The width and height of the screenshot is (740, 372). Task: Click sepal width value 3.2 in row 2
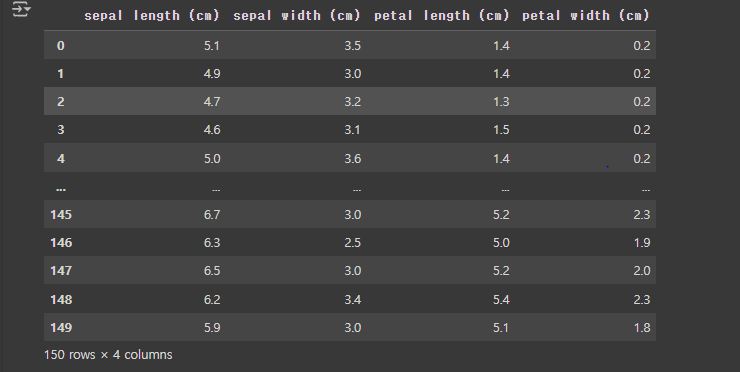pyautogui.click(x=353, y=101)
